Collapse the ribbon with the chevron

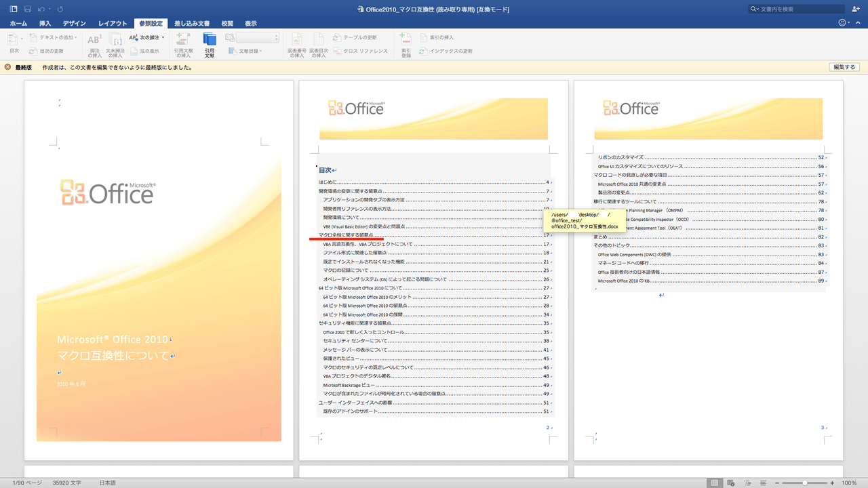tap(857, 23)
